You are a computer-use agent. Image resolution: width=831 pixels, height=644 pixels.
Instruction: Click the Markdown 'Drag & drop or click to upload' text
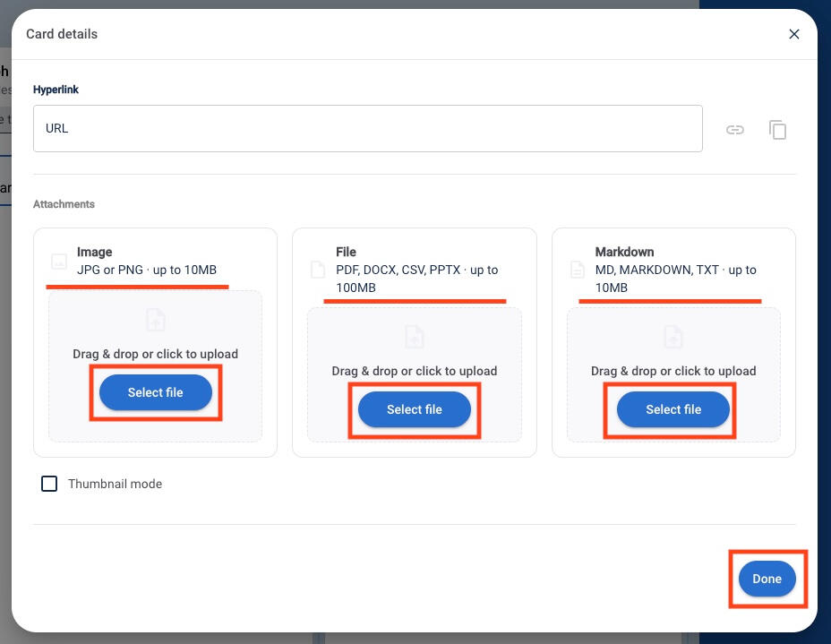pos(673,371)
